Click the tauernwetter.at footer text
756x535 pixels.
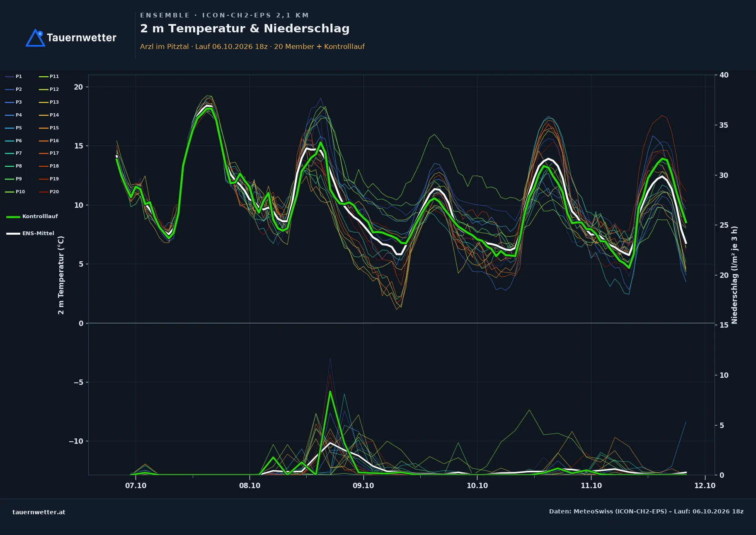pos(39,512)
